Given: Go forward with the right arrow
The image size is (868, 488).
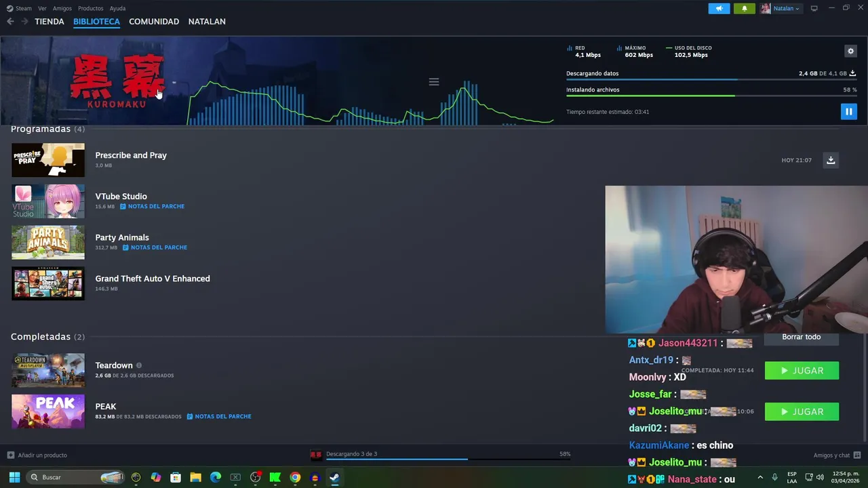Looking at the screenshot, I should [24, 22].
